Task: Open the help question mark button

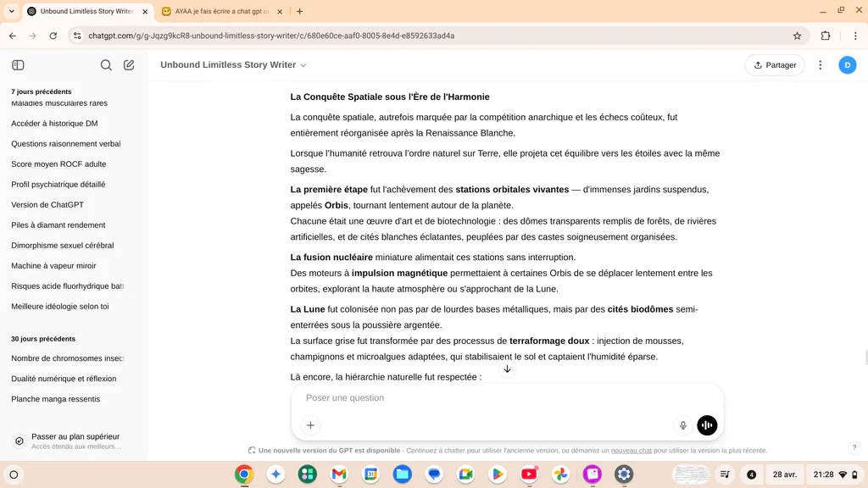Action: click(x=854, y=447)
